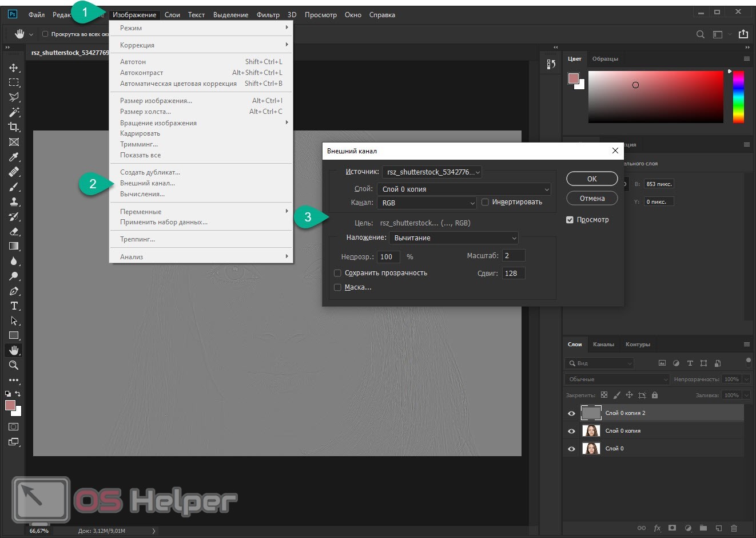
Task: Select the Rectangular Marquee tool
Action: [x=14, y=82]
